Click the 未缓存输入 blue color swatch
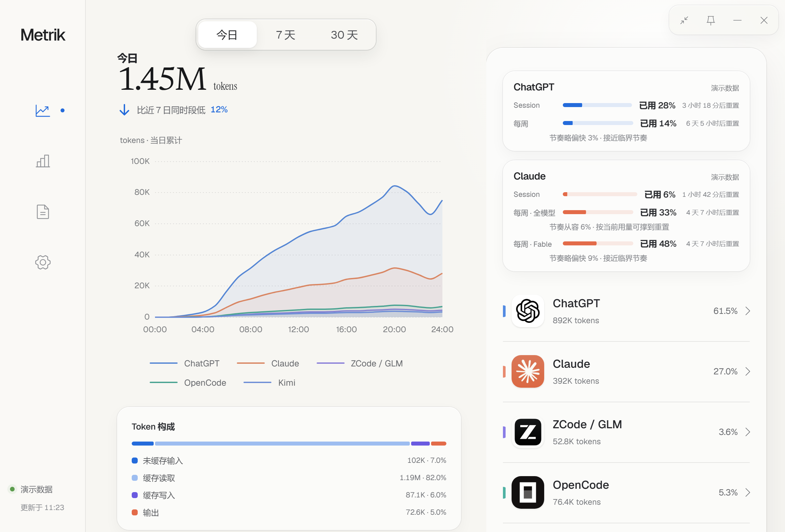Viewport: 785px width, 532px height. pos(134,461)
